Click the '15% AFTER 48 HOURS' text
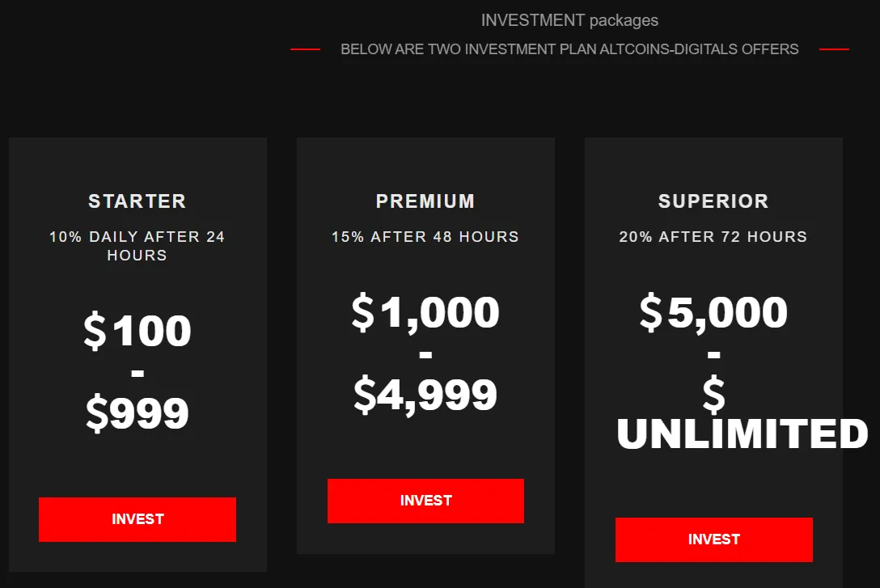Image resolution: width=880 pixels, height=588 pixels. coord(425,237)
